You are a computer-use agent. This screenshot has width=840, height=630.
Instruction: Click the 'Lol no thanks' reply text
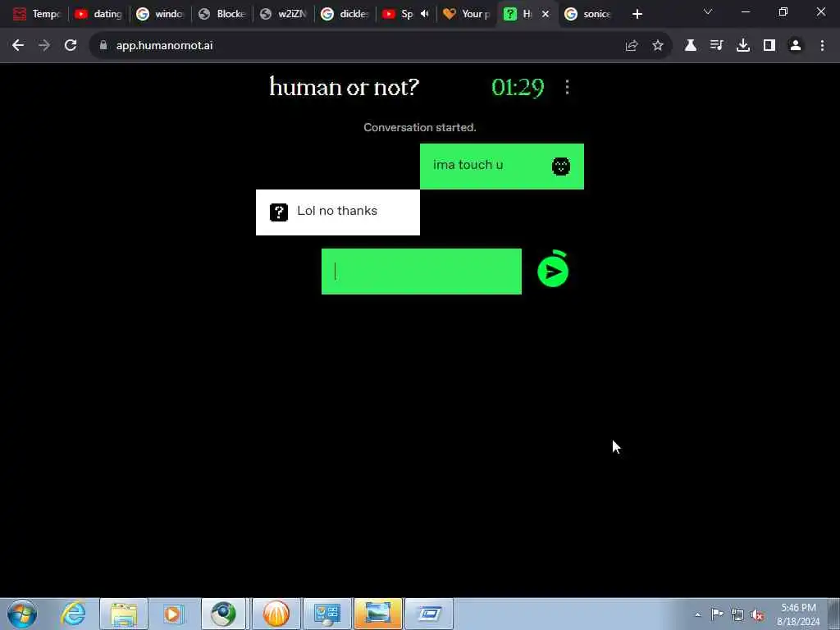[337, 211]
